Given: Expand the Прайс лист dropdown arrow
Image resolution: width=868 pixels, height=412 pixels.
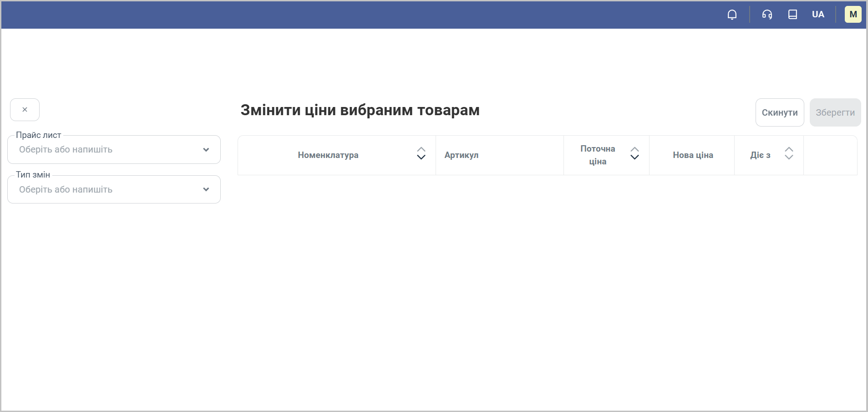Looking at the screenshot, I should (x=206, y=150).
